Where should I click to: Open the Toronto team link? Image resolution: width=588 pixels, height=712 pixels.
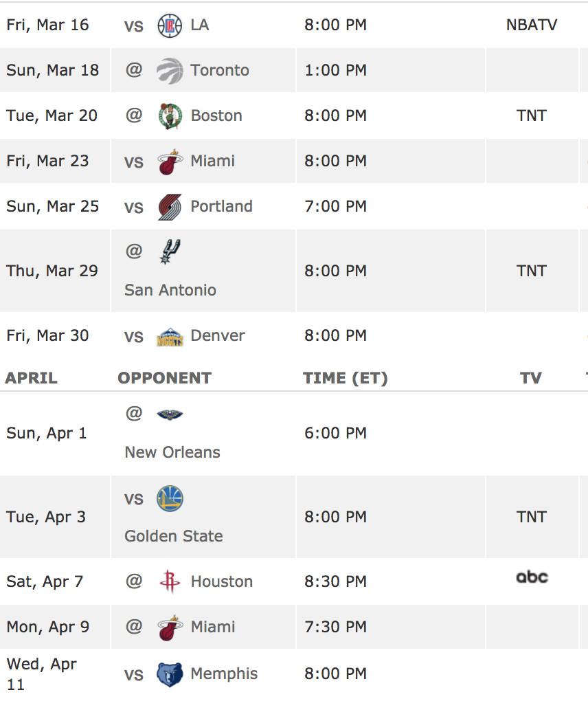tap(220, 70)
